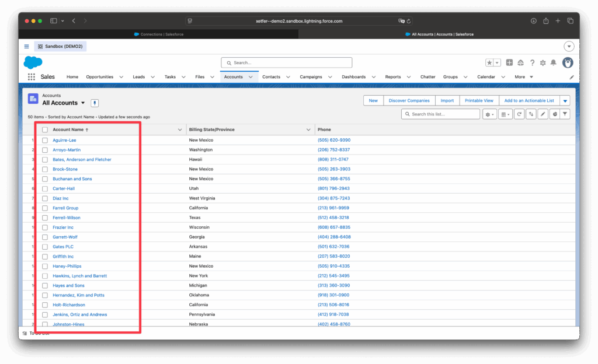Click the Safari share icon
The height and width of the screenshot is (364, 598).
tap(546, 21)
